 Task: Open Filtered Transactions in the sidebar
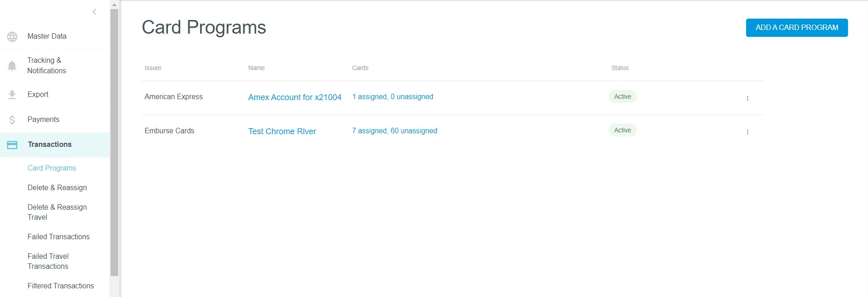point(60,286)
